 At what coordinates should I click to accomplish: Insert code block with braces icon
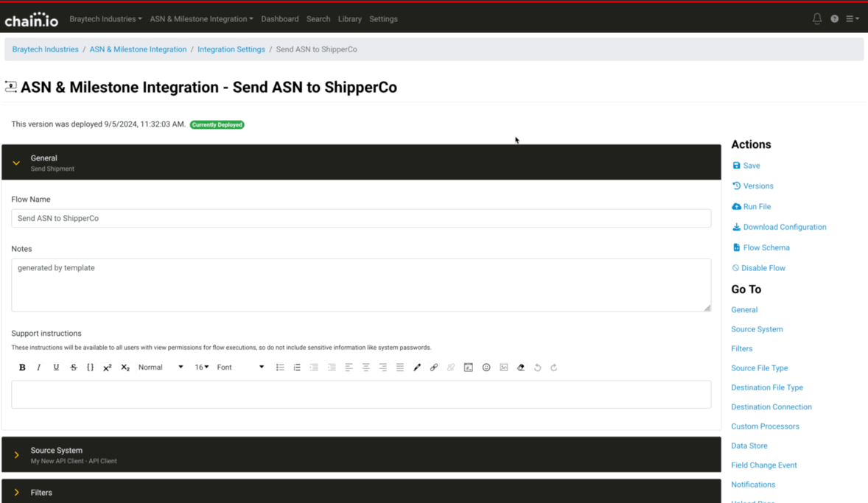pos(90,367)
